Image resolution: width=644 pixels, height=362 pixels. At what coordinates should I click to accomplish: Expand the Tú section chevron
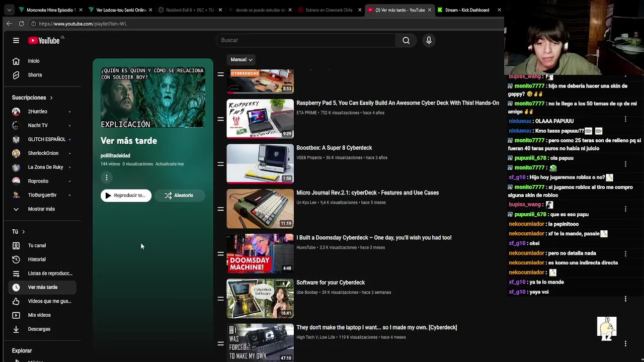click(x=23, y=232)
